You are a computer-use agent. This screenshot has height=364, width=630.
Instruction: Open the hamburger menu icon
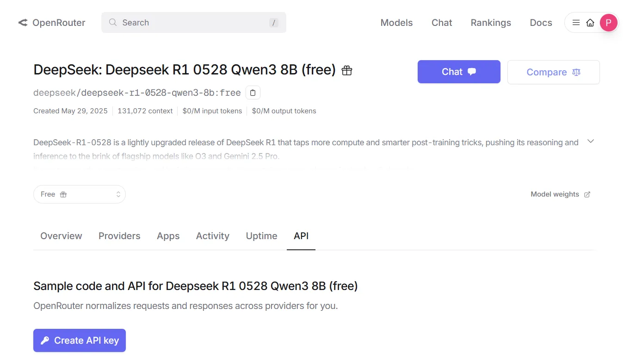576,22
